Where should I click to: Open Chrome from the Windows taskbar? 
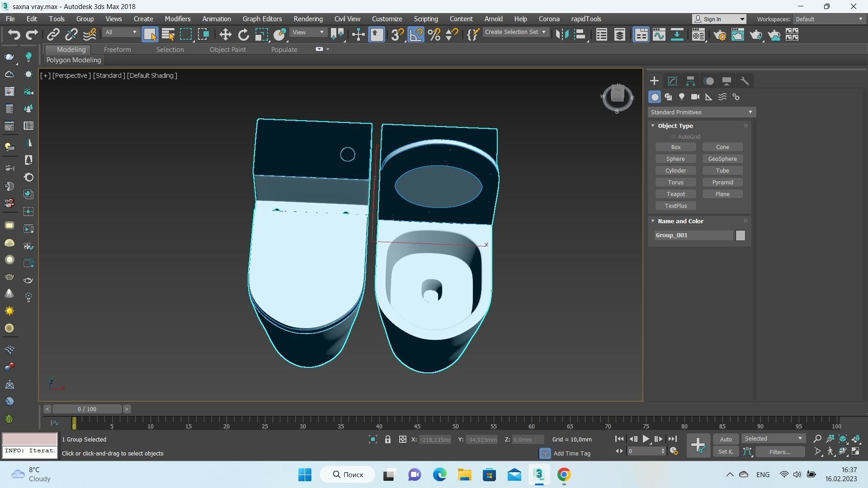(x=564, y=475)
